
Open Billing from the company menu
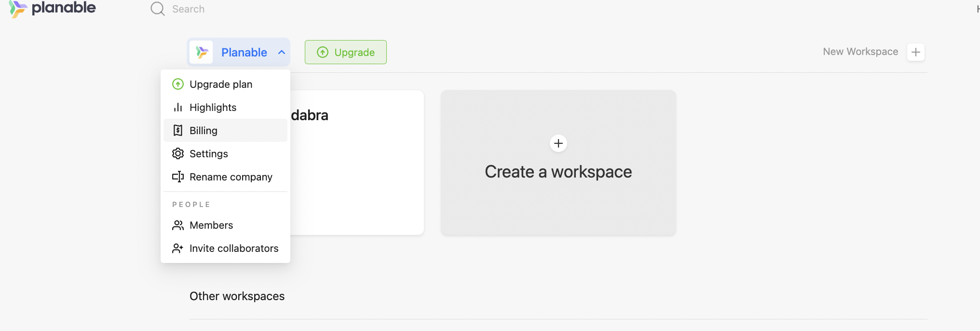tap(204, 131)
